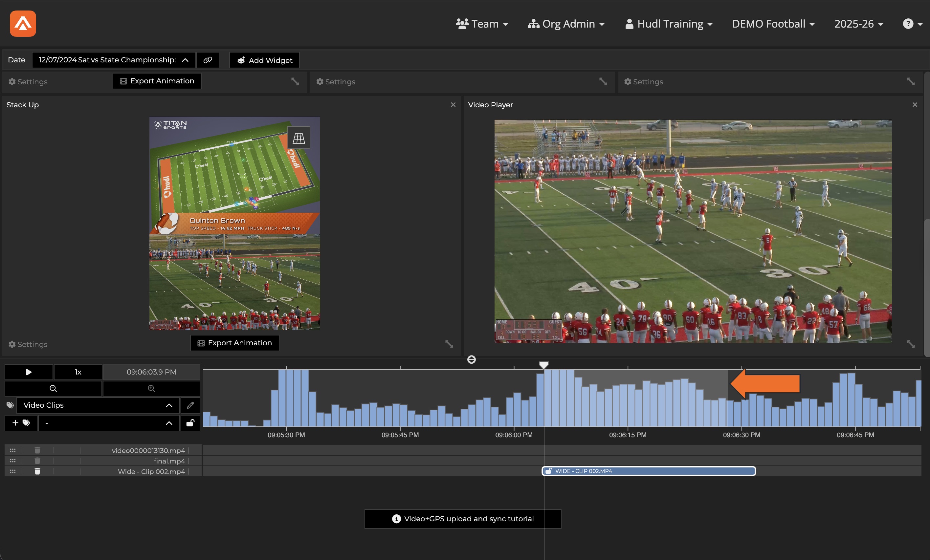Screen dimensions: 930x560
Task: Click the resize handle of the Stack Up widget
Action: click(449, 344)
